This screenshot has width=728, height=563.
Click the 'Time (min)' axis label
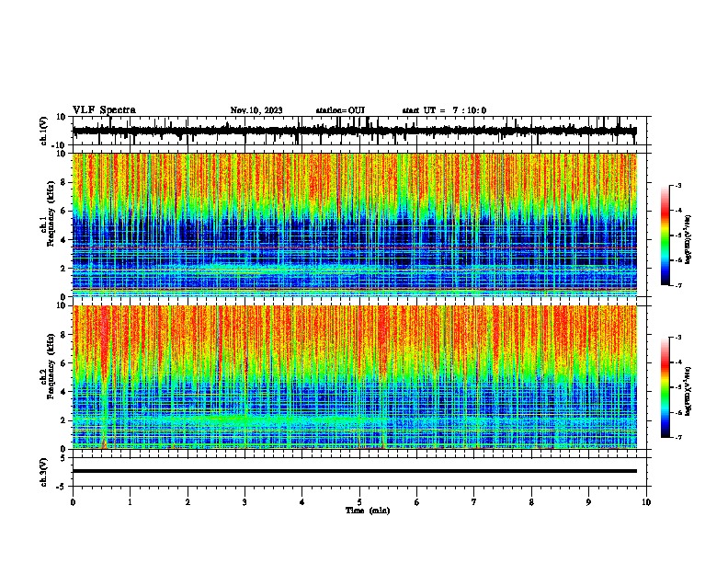[368, 511]
